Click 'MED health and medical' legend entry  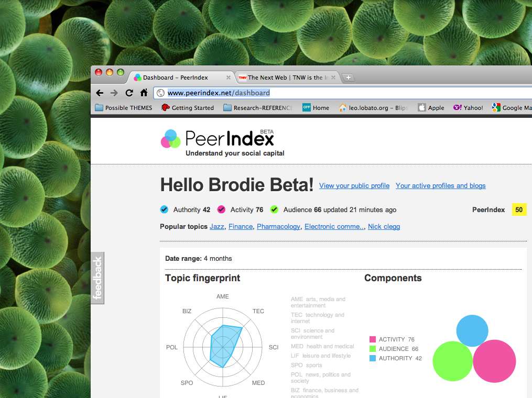[x=322, y=346]
